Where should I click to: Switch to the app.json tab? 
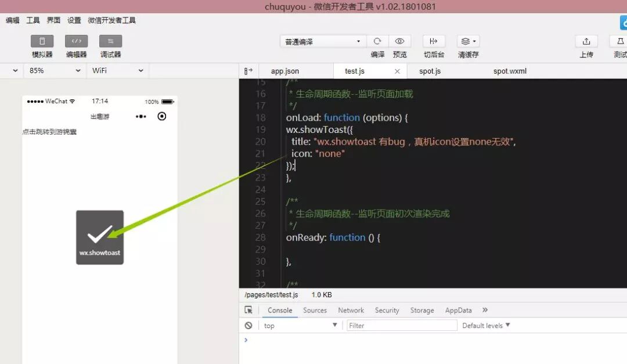pos(284,71)
